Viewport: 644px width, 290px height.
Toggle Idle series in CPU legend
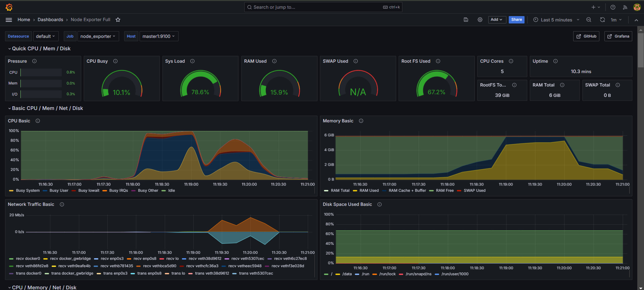[x=171, y=190]
